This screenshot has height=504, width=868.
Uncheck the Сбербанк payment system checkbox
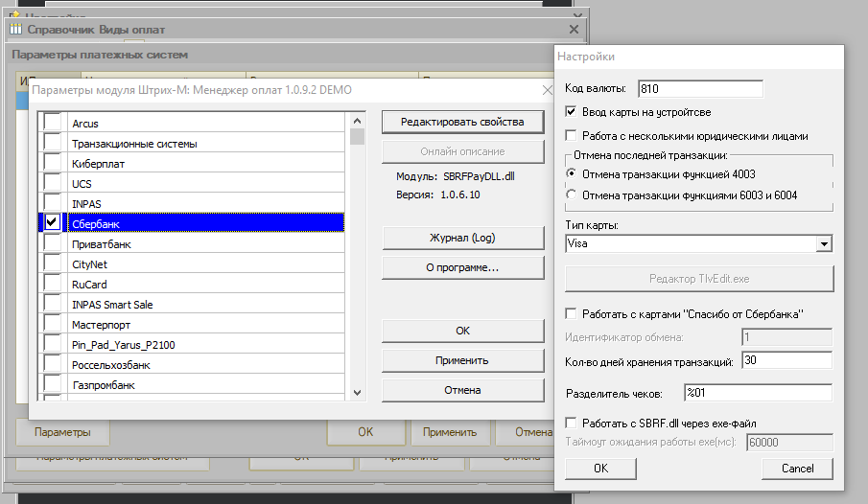[52, 222]
